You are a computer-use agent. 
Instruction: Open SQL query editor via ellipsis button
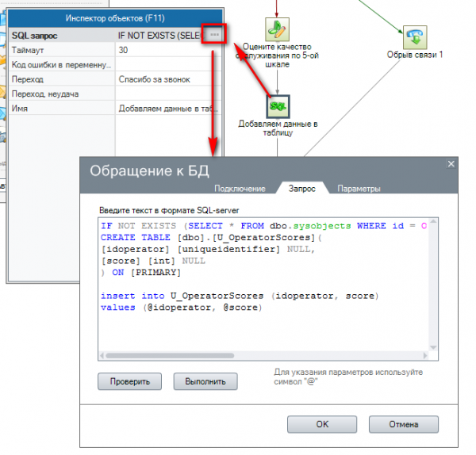(x=215, y=35)
